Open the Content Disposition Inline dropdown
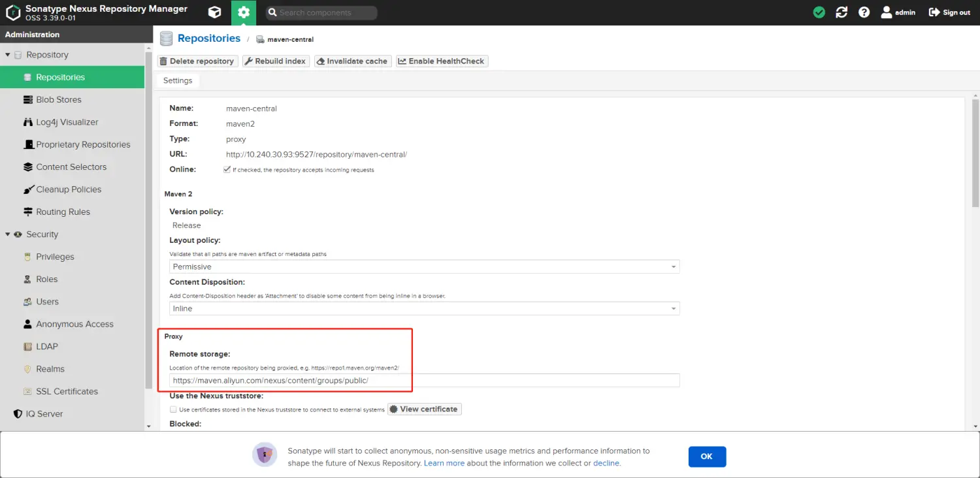 (424, 309)
